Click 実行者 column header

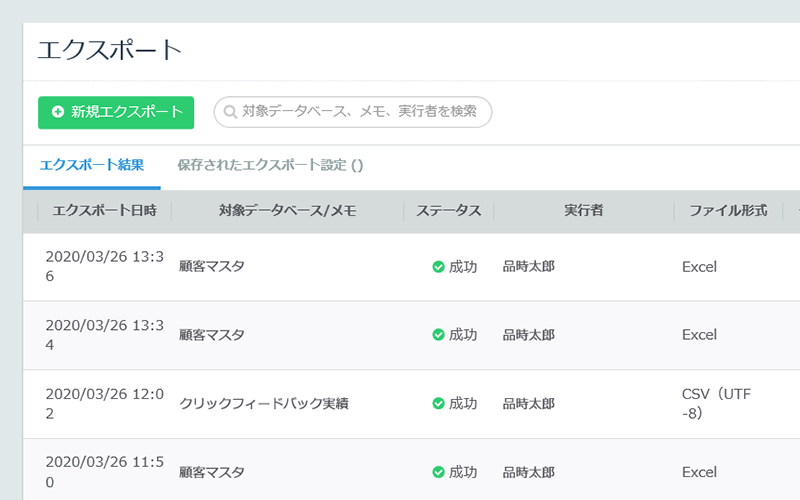[584, 211]
